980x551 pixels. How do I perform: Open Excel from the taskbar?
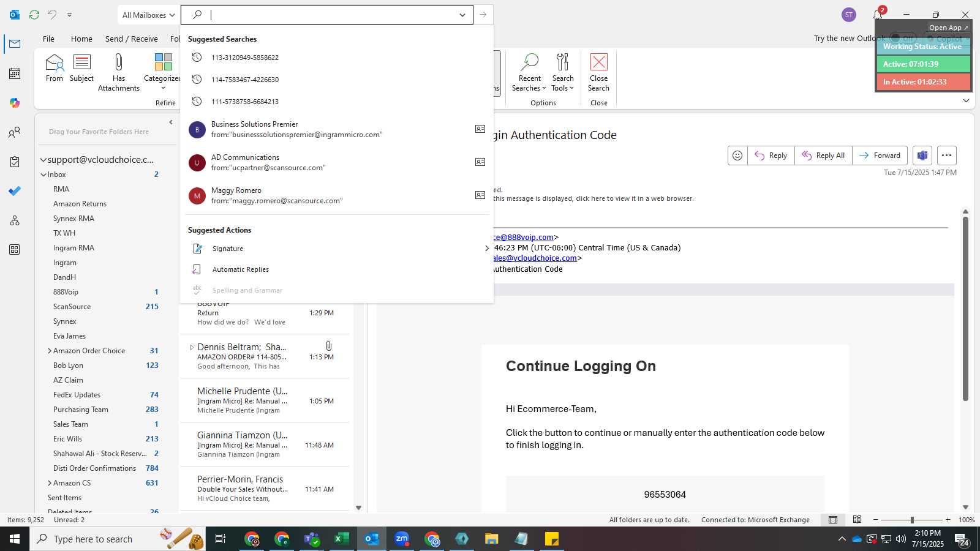[342, 539]
